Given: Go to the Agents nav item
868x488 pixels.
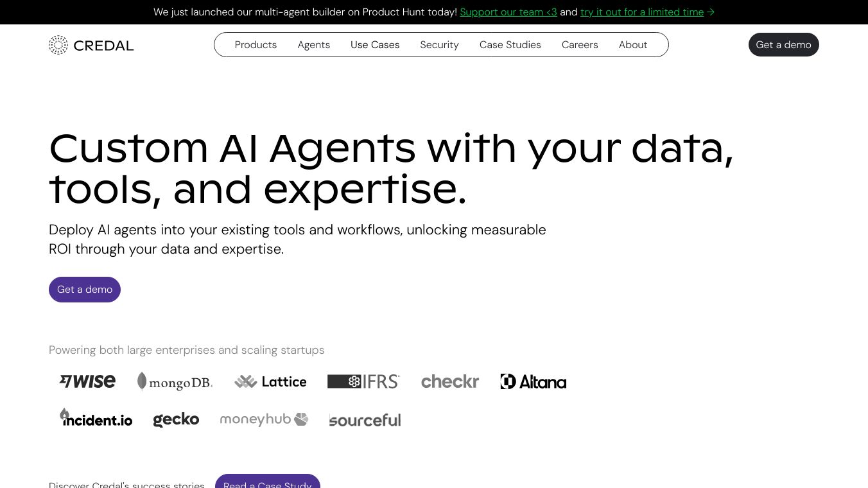Looking at the screenshot, I should (x=314, y=45).
